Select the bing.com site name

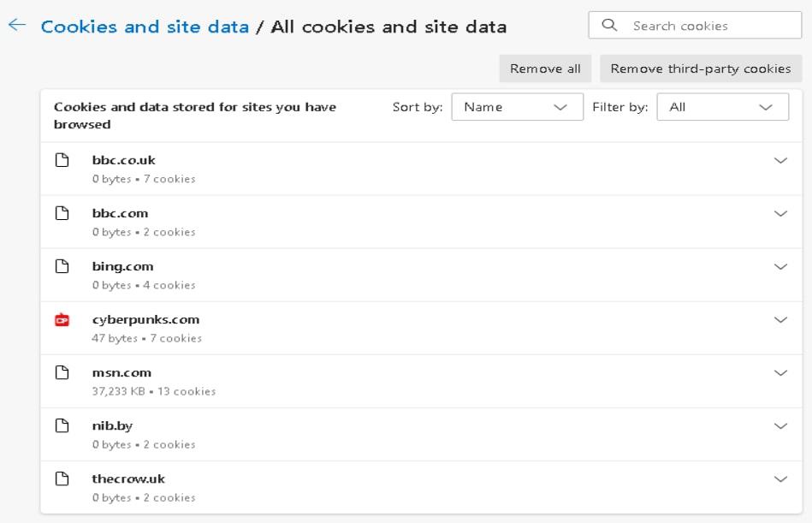tap(122, 267)
